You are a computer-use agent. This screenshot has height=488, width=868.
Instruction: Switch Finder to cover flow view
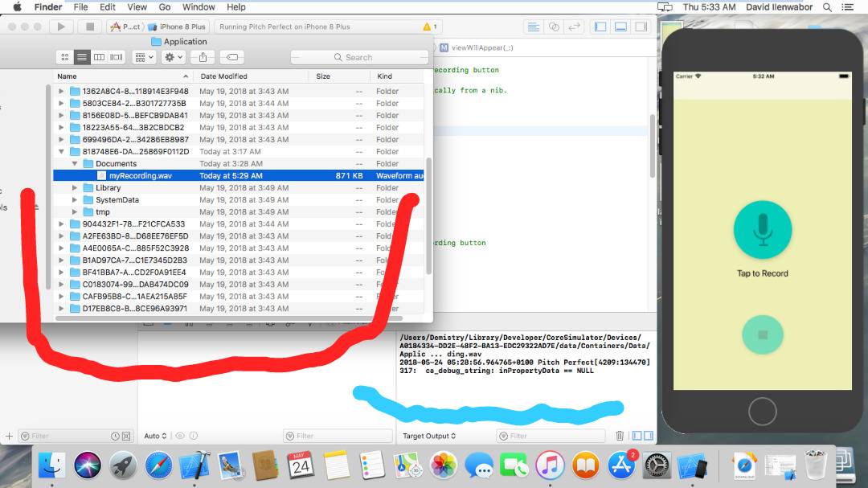[117, 57]
